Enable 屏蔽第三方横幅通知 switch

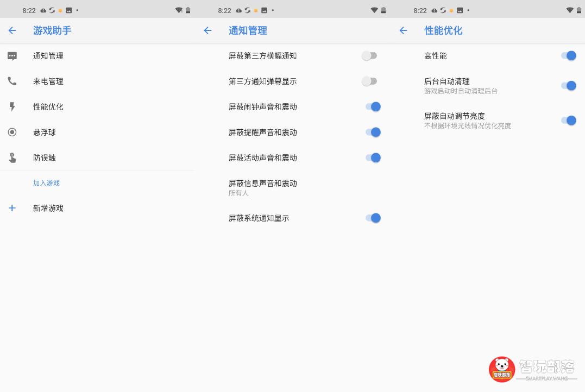point(370,55)
